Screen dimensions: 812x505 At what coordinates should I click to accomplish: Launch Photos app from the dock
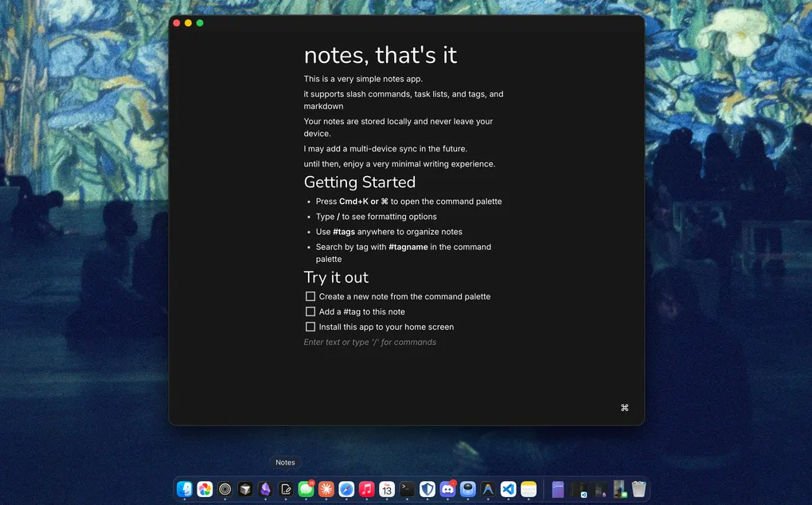[x=205, y=489]
